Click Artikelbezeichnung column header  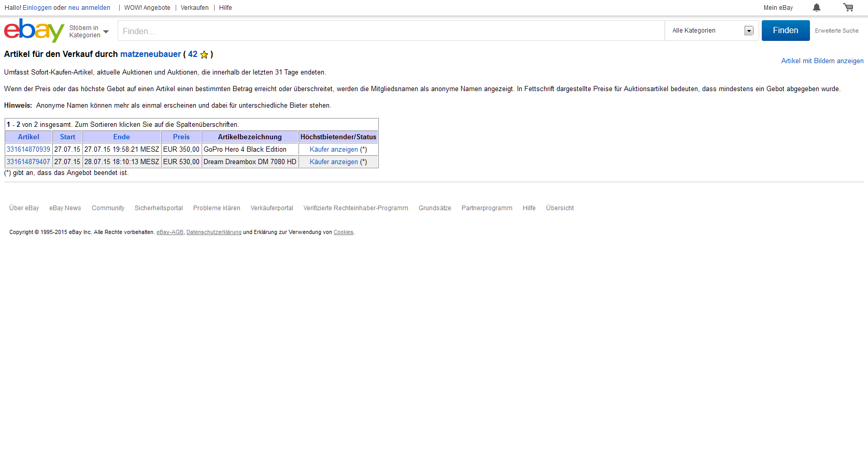(x=250, y=137)
